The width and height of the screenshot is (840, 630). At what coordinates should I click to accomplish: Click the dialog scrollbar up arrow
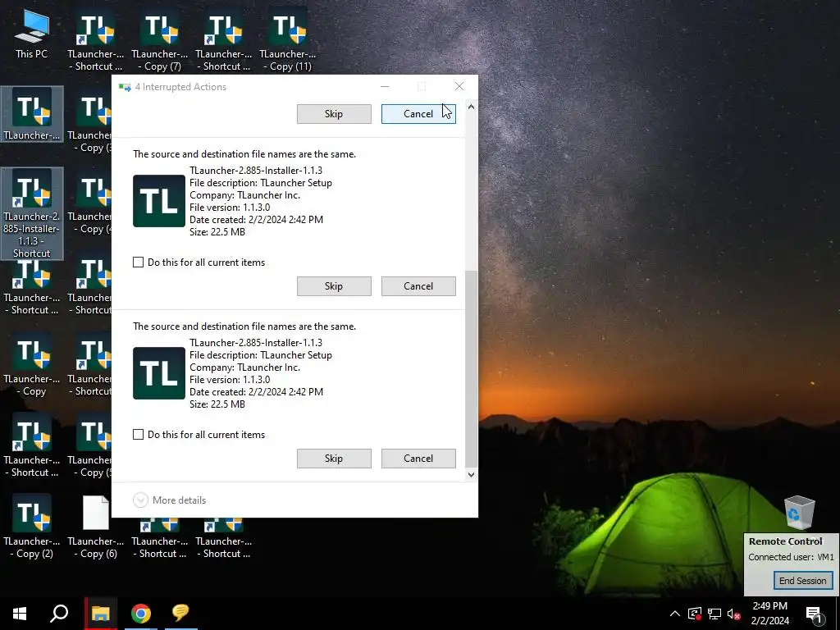pyautogui.click(x=471, y=107)
